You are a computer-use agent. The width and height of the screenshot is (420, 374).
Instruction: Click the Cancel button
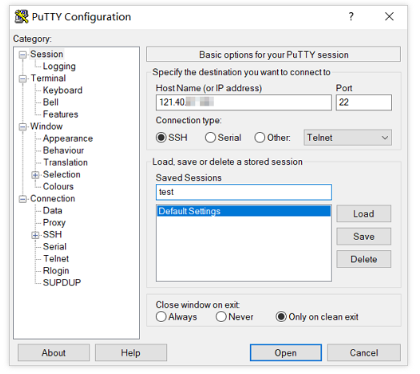364,353
